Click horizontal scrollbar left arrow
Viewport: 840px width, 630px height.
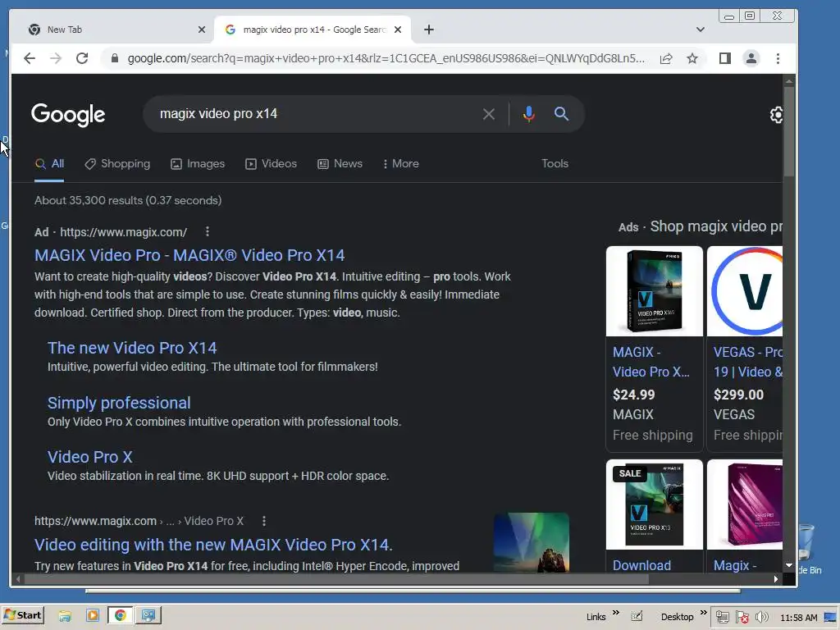tap(18, 579)
